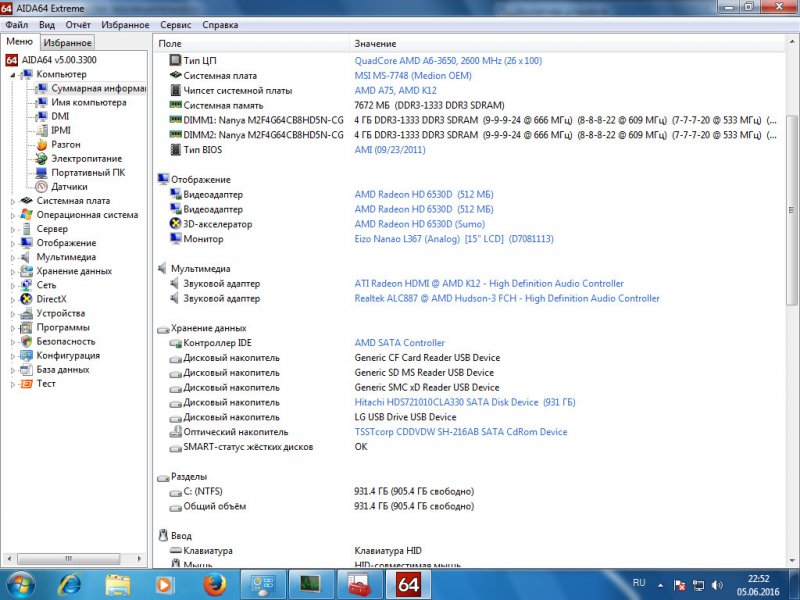
Task: Open the Датчики (sensors) tree item
Action: 68,186
